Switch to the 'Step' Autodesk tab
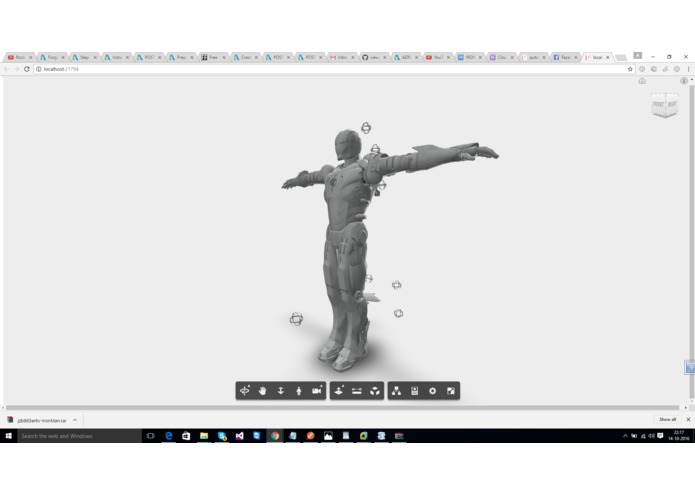Image resolution: width=695 pixels, height=494 pixels. coord(84,57)
